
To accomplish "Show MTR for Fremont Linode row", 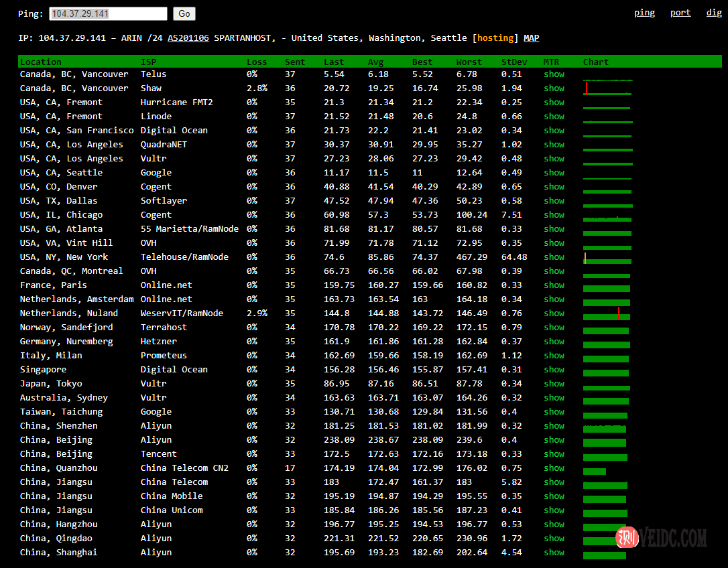I will (554, 117).
